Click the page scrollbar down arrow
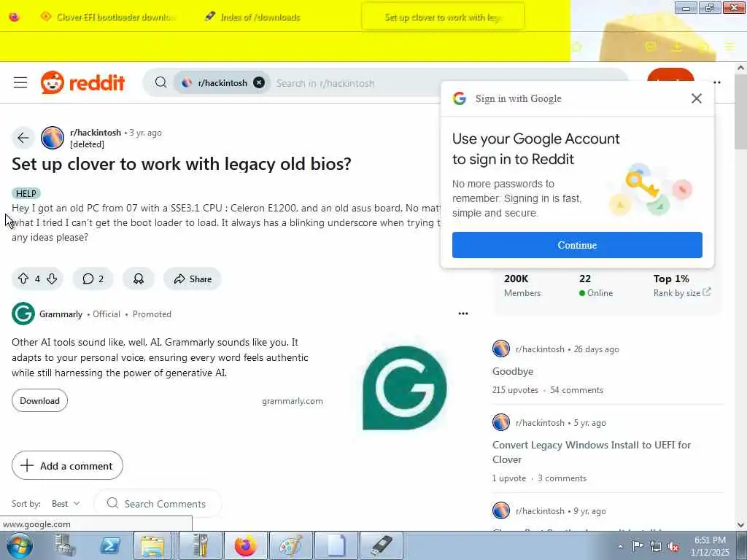747x560 pixels. click(x=741, y=525)
